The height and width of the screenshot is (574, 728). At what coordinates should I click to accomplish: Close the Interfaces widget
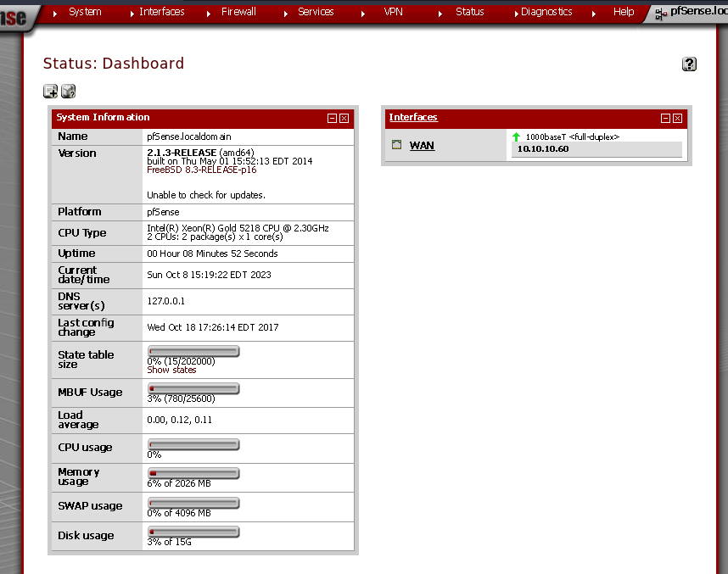tap(677, 119)
